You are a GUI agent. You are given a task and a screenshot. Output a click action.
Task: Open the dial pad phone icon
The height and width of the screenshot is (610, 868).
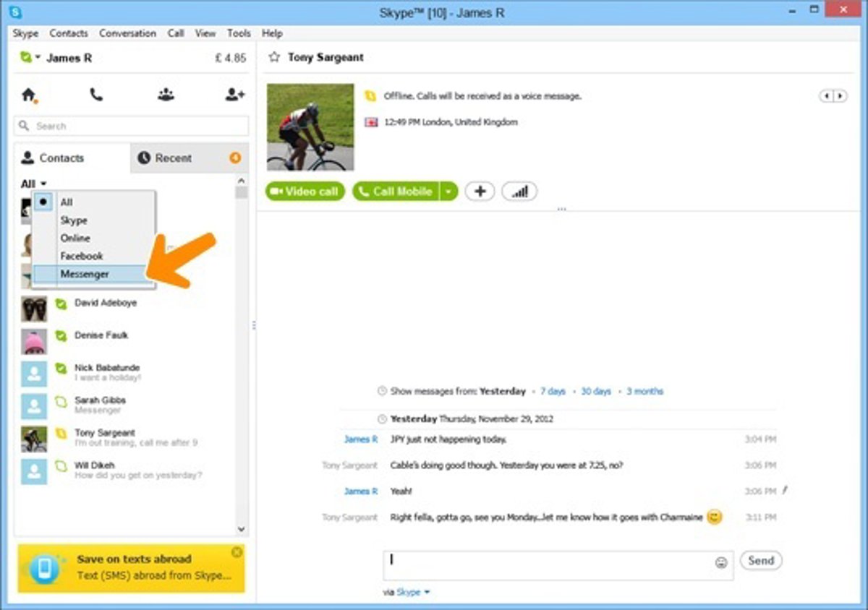click(96, 95)
